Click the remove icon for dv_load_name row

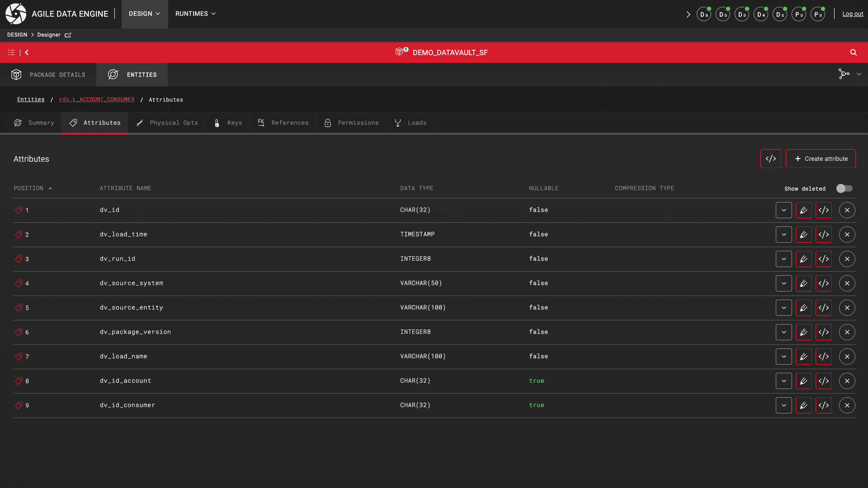(847, 357)
